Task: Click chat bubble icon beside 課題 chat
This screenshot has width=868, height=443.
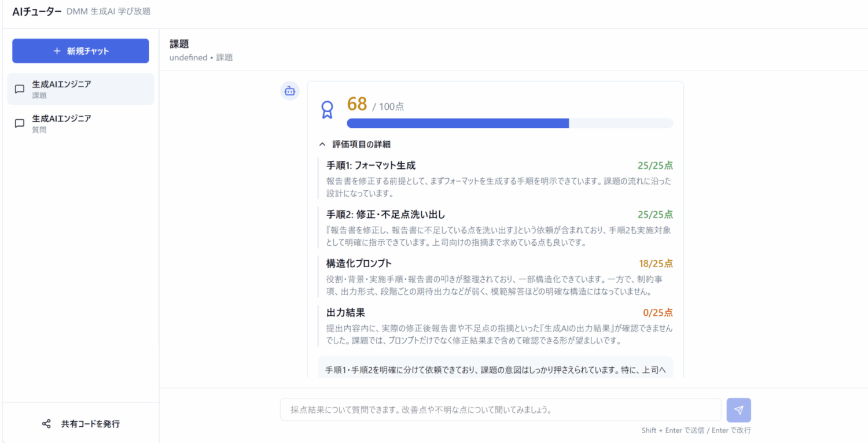Action: click(x=20, y=89)
